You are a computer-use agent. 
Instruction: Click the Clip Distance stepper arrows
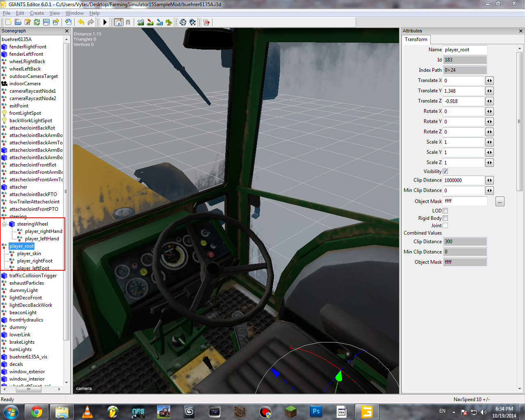tap(489, 180)
